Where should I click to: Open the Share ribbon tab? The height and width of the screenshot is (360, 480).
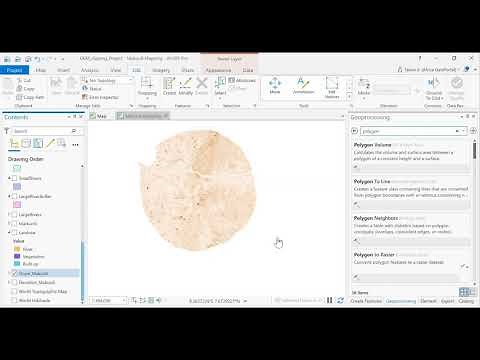coord(188,70)
